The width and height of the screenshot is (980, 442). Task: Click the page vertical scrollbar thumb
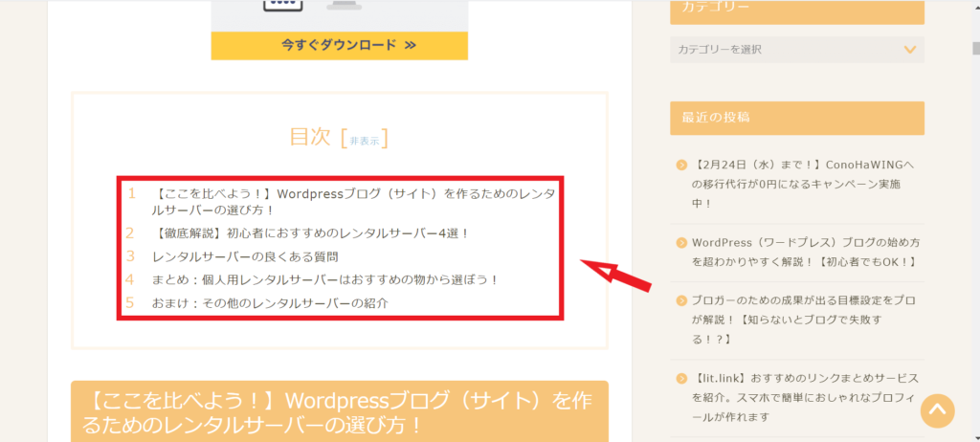click(975, 49)
